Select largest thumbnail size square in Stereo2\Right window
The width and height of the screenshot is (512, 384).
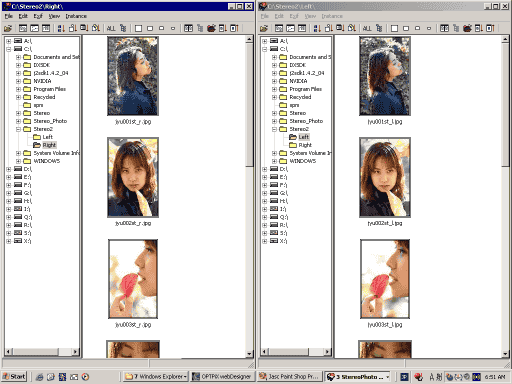[x=138, y=28]
